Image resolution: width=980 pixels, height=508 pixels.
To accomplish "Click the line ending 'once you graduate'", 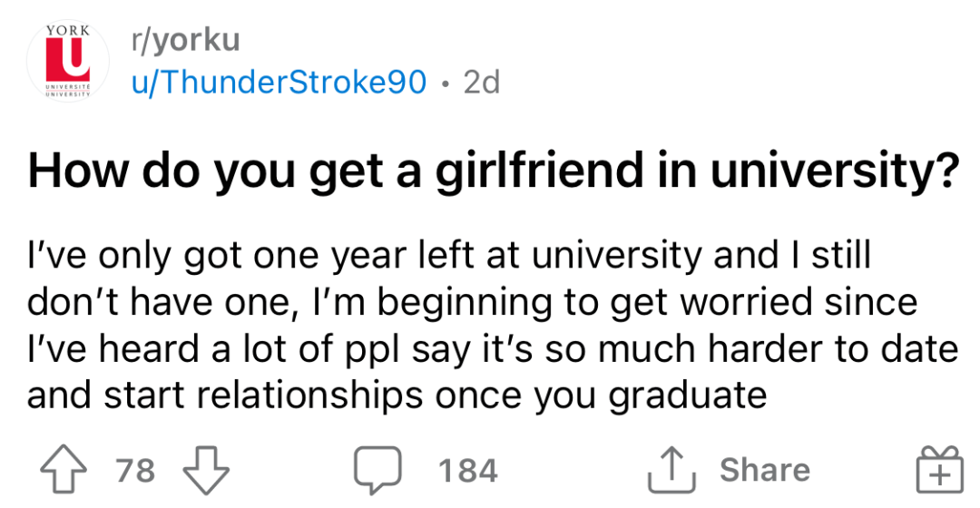I will pos(397,396).
